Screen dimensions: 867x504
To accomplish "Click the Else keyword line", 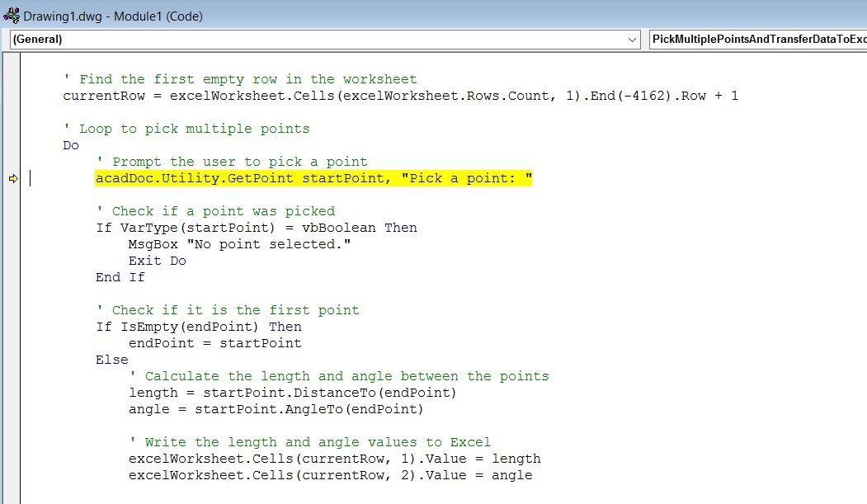I will click(111, 360).
